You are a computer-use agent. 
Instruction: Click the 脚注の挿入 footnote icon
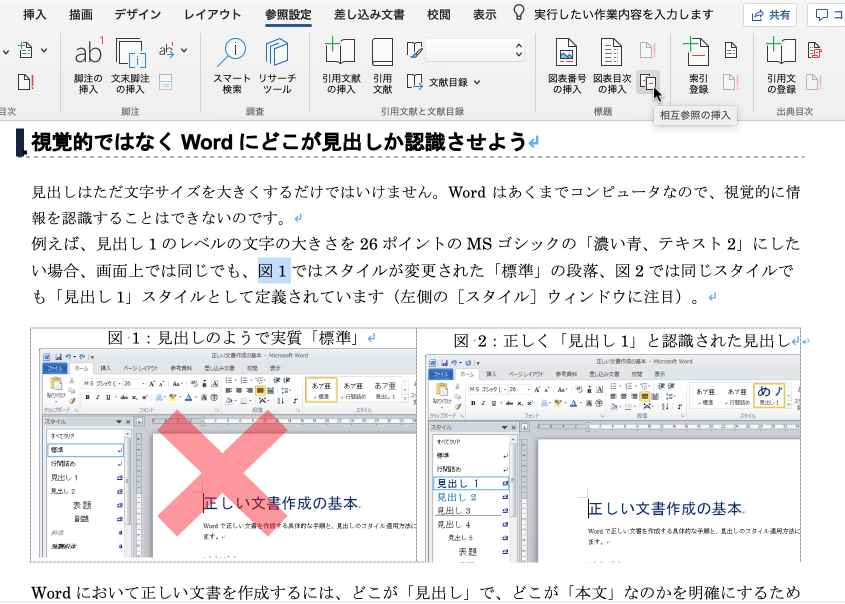click(x=88, y=66)
